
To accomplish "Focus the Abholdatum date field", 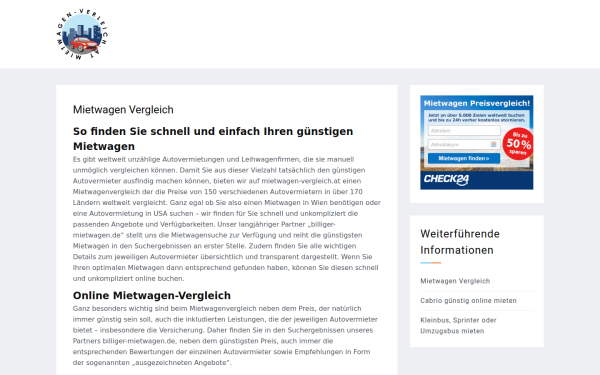I will (x=464, y=145).
